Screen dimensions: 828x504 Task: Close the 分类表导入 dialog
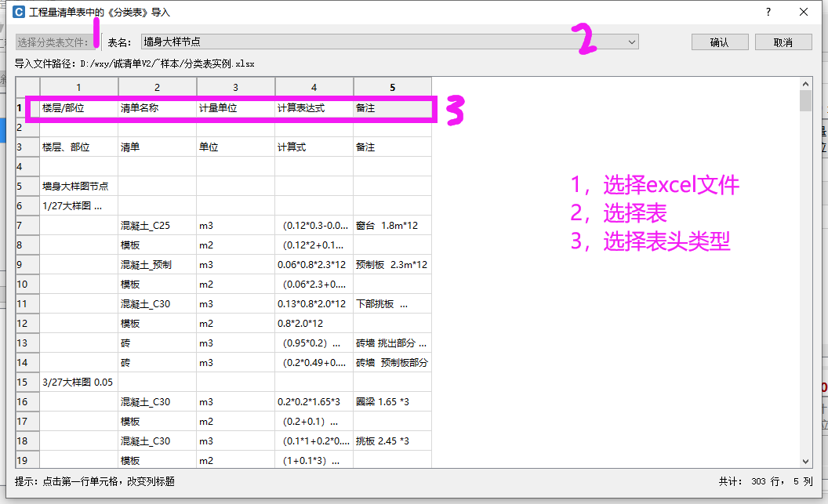click(x=804, y=12)
